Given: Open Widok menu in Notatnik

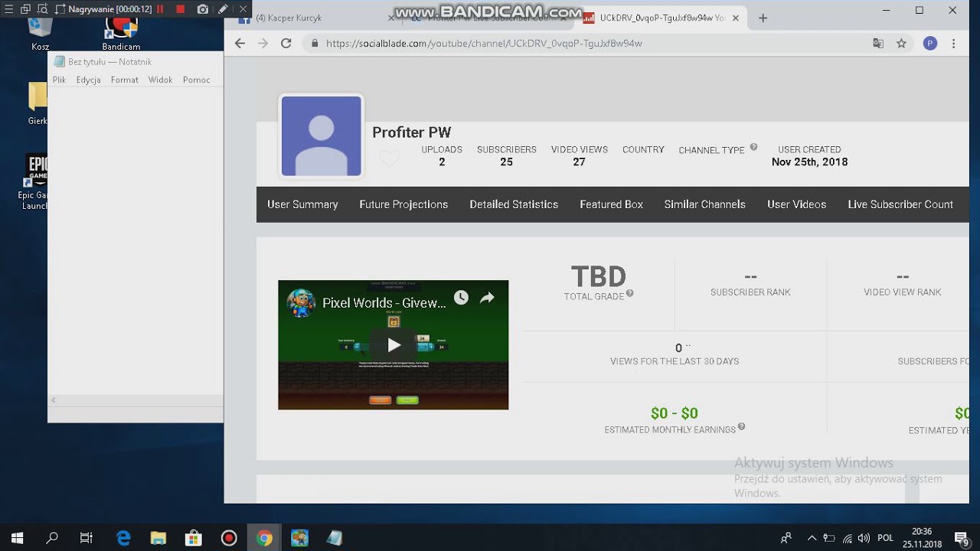Looking at the screenshot, I should pyautogui.click(x=160, y=80).
